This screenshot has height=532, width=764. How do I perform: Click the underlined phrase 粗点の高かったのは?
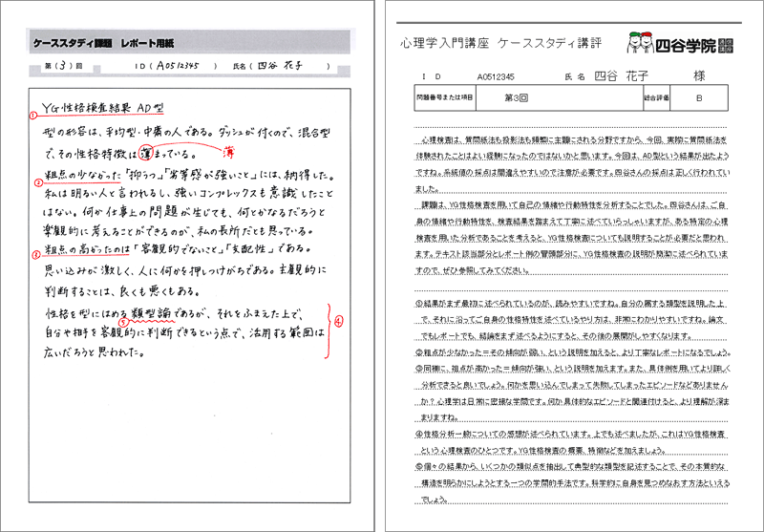[x=86, y=248]
